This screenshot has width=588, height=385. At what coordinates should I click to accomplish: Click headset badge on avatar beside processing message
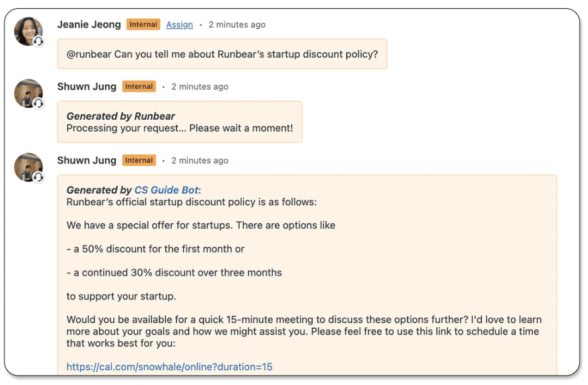(x=38, y=104)
